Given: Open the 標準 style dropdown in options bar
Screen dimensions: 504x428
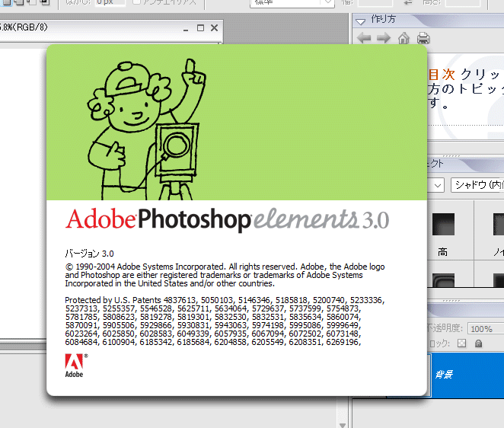Looking at the screenshot, I should point(292,2).
